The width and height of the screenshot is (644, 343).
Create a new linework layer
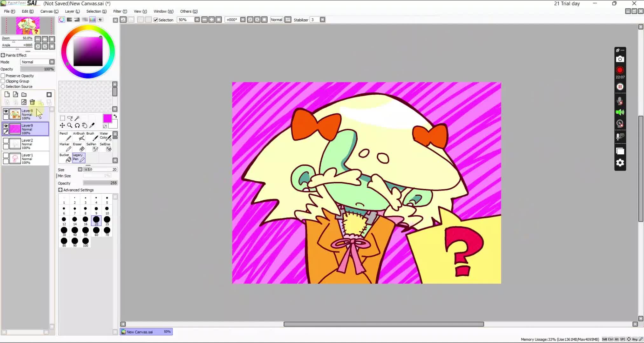[15, 94]
